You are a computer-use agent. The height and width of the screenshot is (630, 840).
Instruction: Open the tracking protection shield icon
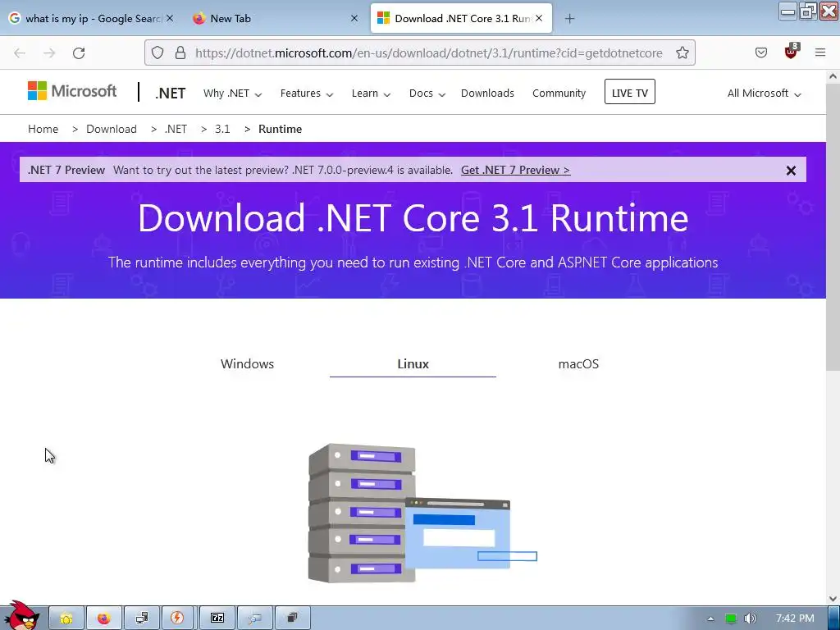pyautogui.click(x=157, y=52)
